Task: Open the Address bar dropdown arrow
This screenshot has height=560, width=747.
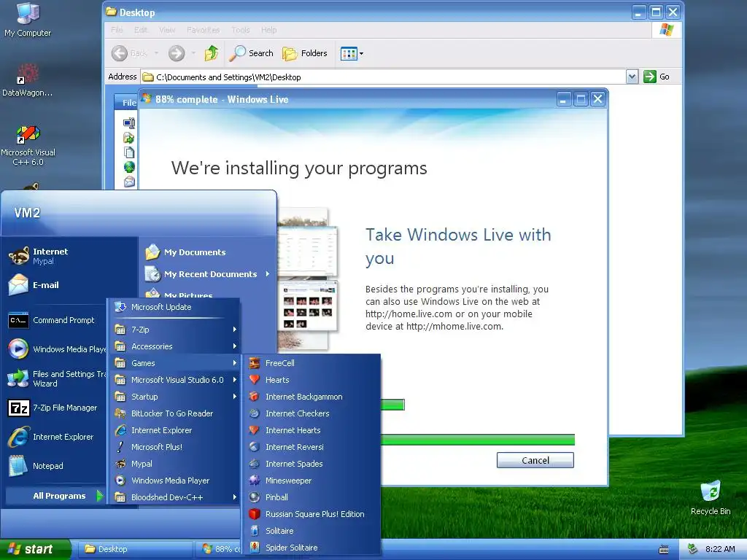Action: point(632,77)
